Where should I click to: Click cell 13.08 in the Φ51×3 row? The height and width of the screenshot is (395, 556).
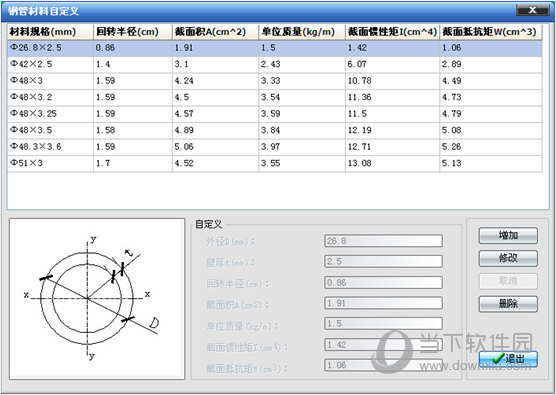click(x=392, y=163)
